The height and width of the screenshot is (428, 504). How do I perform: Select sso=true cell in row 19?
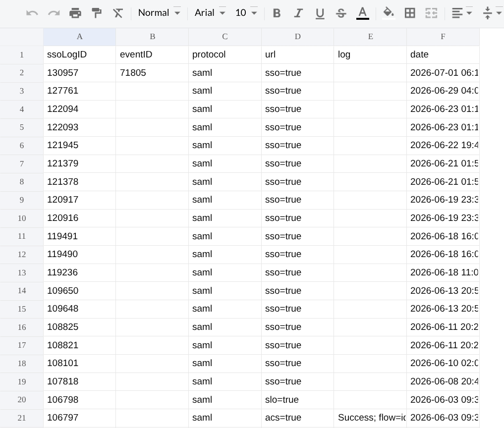pyautogui.click(x=298, y=381)
